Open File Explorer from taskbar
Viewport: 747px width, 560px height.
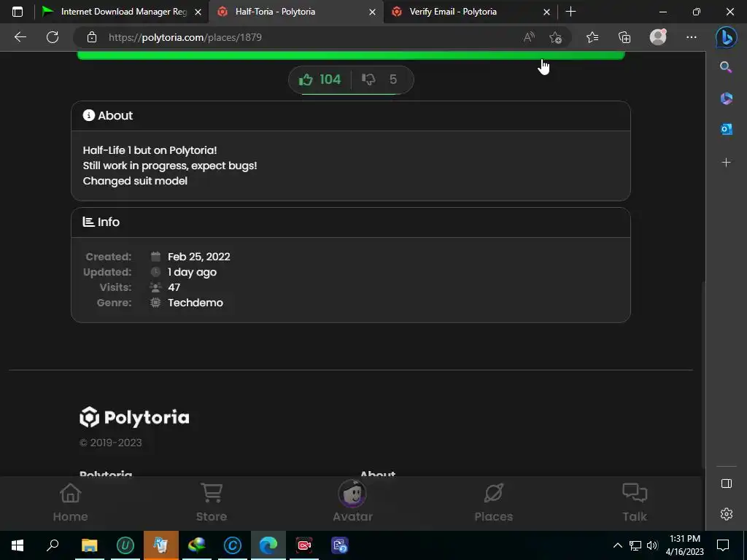click(x=89, y=545)
